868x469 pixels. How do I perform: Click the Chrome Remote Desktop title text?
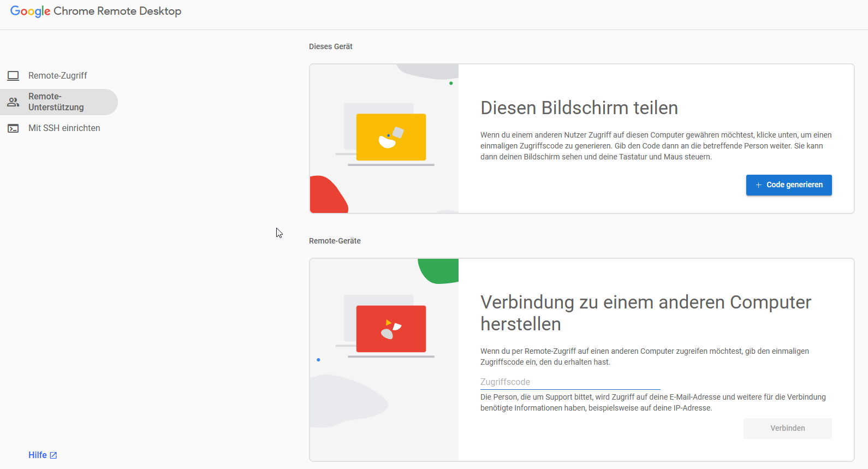117,11
